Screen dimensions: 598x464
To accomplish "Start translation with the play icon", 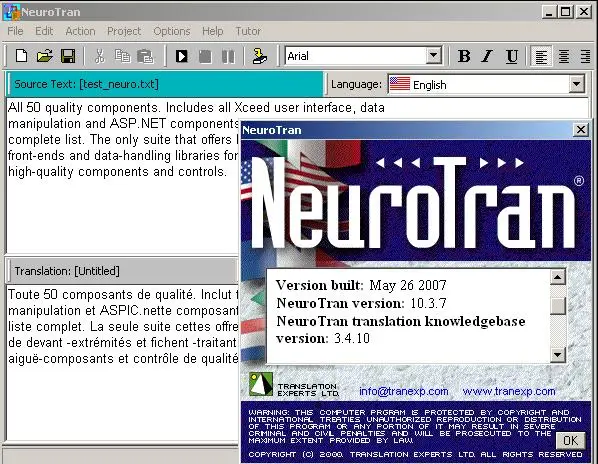I will [x=182, y=56].
